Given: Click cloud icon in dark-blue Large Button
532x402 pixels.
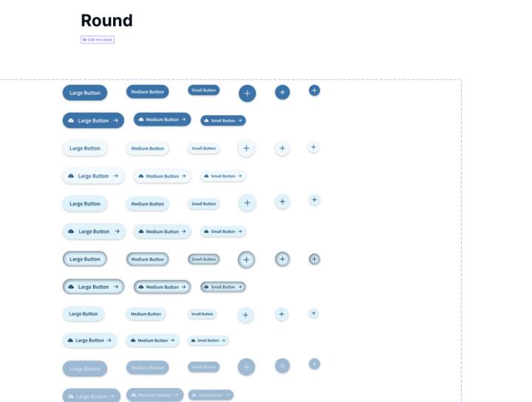Looking at the screenshot, I should [71, 120].
